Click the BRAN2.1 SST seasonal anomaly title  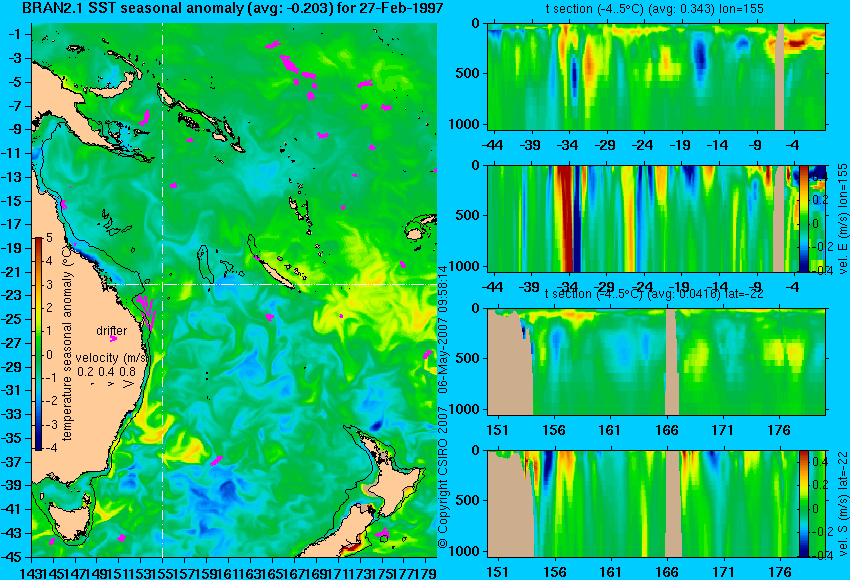(x=233, y=8)
